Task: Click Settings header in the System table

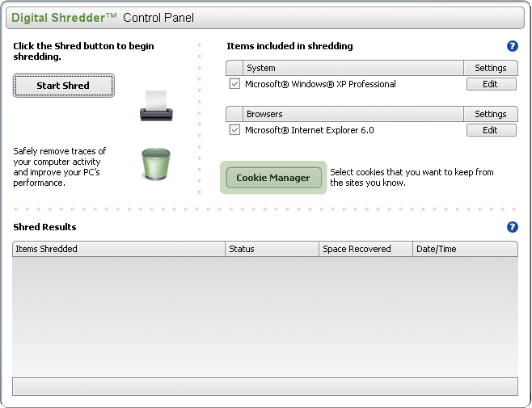Action: click(x=490, y=68)
